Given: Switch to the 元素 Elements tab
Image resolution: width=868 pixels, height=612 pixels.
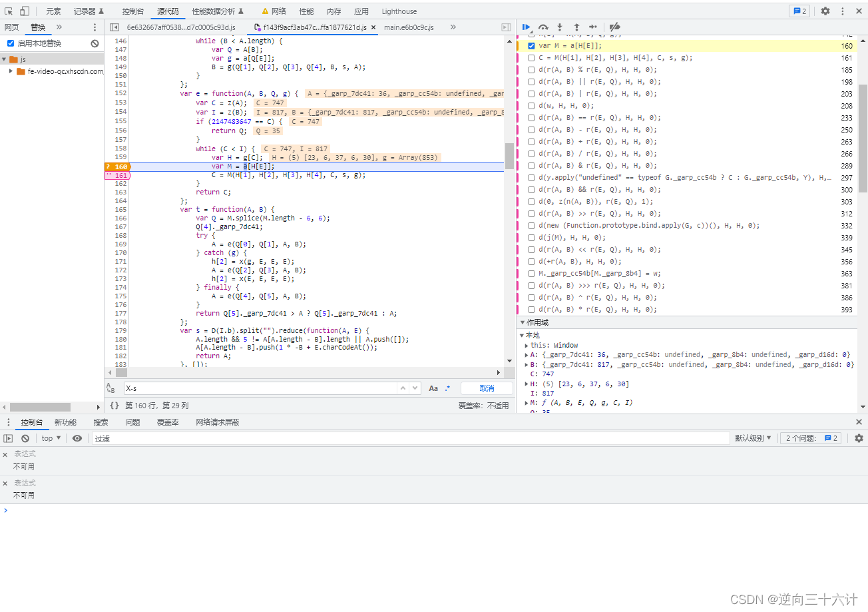Looking at the screenshot, I should click(x=53, y=11).
